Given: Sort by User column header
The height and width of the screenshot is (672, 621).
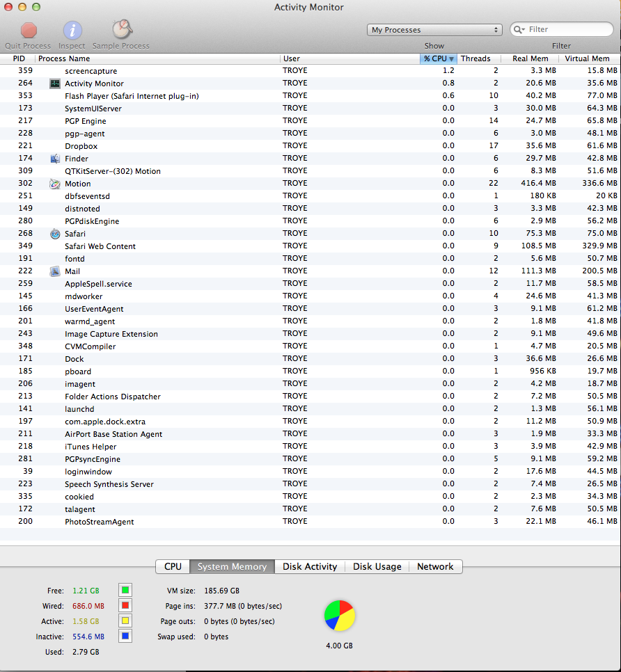Looking at the screenshot, I should [350, 58].
